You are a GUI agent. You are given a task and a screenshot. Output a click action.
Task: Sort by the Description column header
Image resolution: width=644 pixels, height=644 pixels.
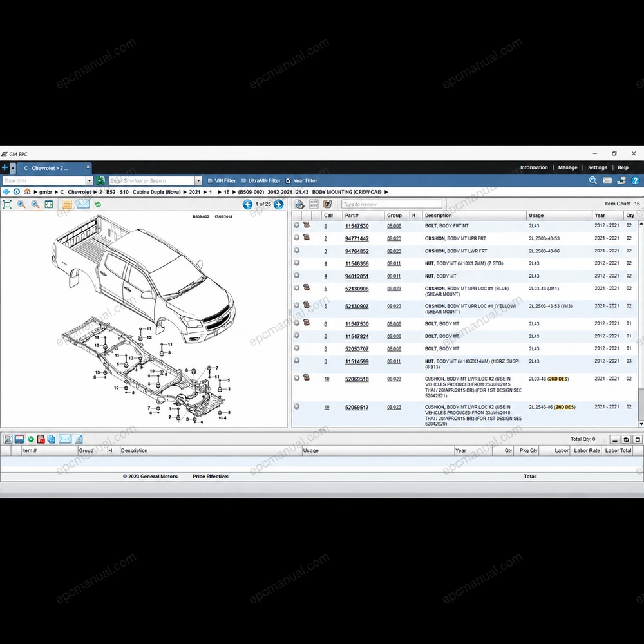pyautogui.click(x=474, y=215)
